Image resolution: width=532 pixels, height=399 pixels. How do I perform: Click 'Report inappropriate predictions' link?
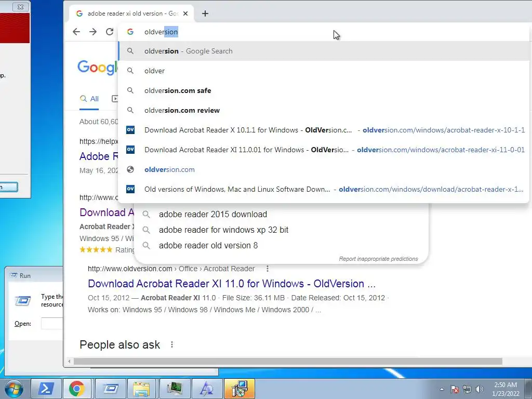point(378,259)
